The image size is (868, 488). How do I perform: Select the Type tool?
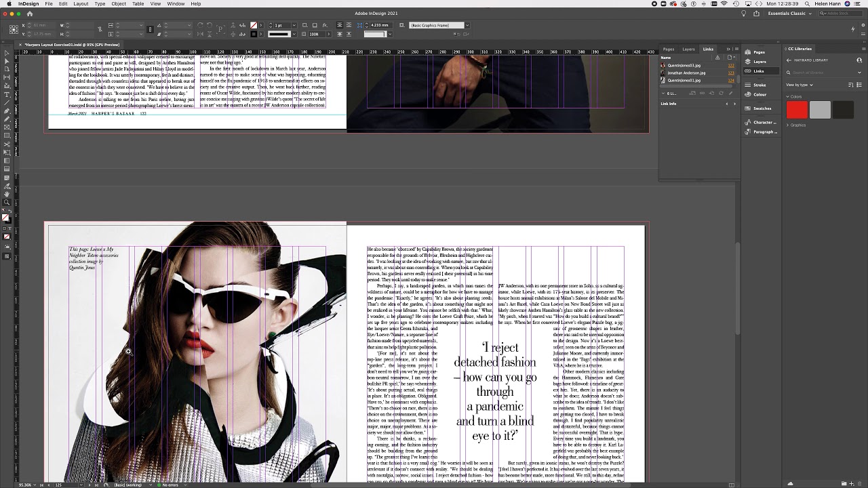(x=7, y=94)
